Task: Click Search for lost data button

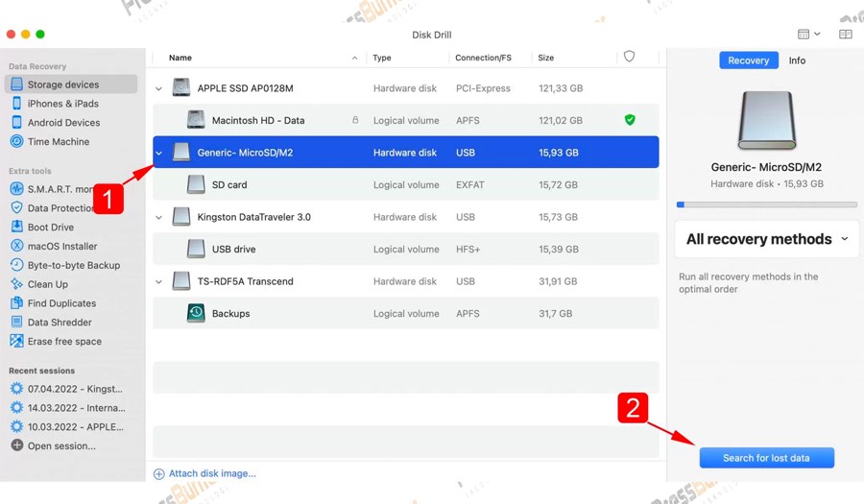Action: [x=765, y=458]
